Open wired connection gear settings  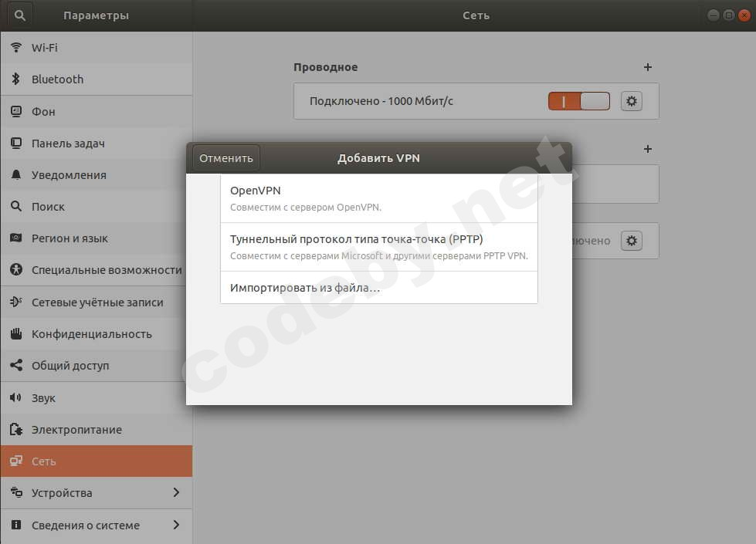[x=631, y=101]
